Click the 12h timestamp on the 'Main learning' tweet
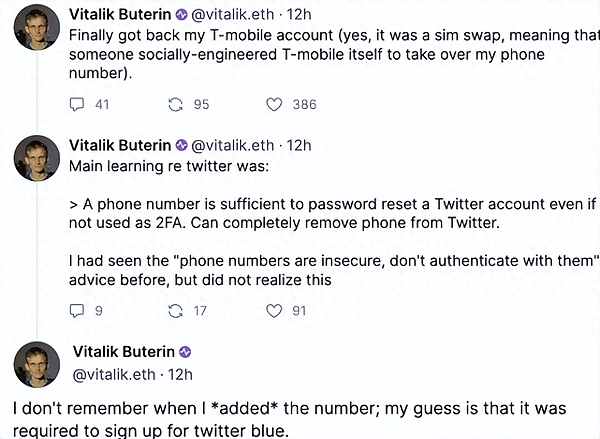The height and width of the screenshot is (439, 600). click(x=299, y=144)
